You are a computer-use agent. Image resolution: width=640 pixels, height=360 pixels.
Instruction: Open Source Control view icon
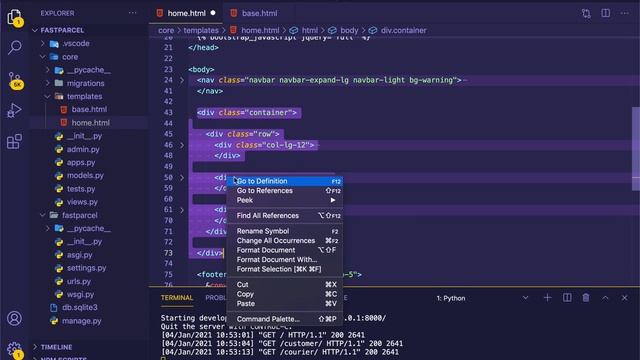[15, 80]
